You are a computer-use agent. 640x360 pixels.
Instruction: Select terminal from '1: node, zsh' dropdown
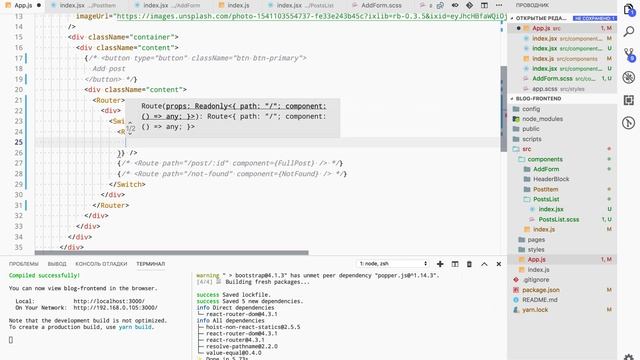click(x=393, y=264)
